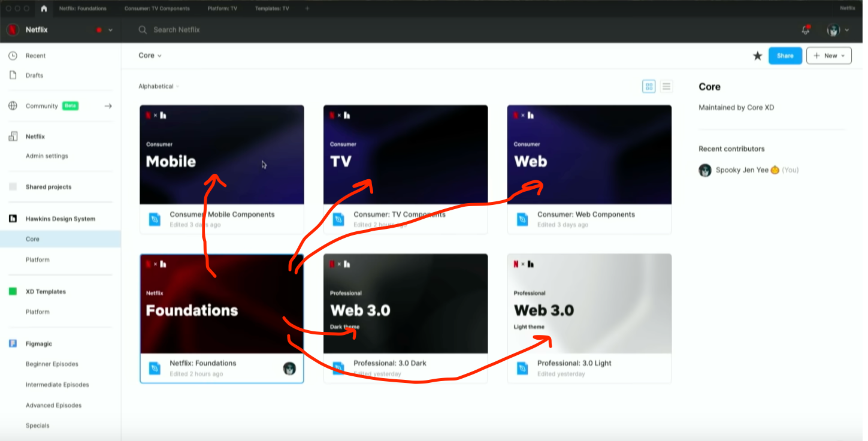This screenshot has width=868, height=441.
Task: Focus the Search Netflix field
Action: click(x=177, y=30)
